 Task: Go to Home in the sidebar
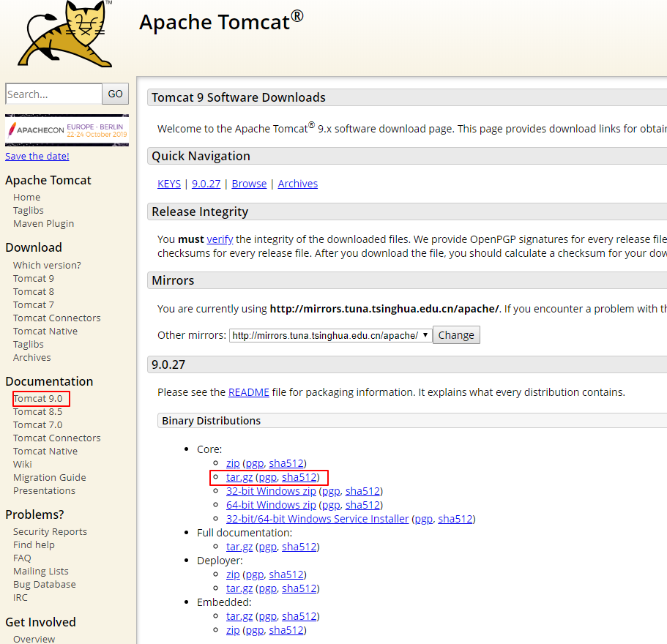[27, 198]
